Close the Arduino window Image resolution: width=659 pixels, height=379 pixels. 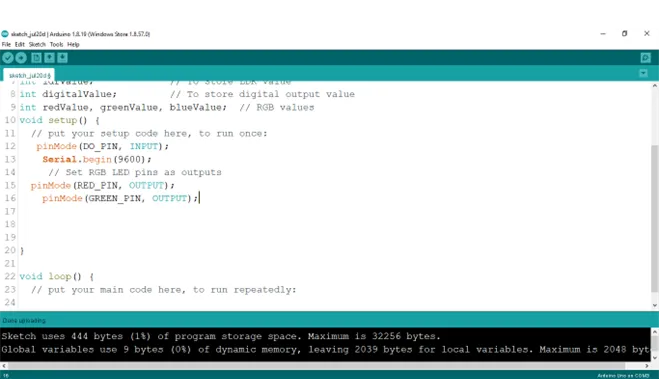tap(647, 34)
